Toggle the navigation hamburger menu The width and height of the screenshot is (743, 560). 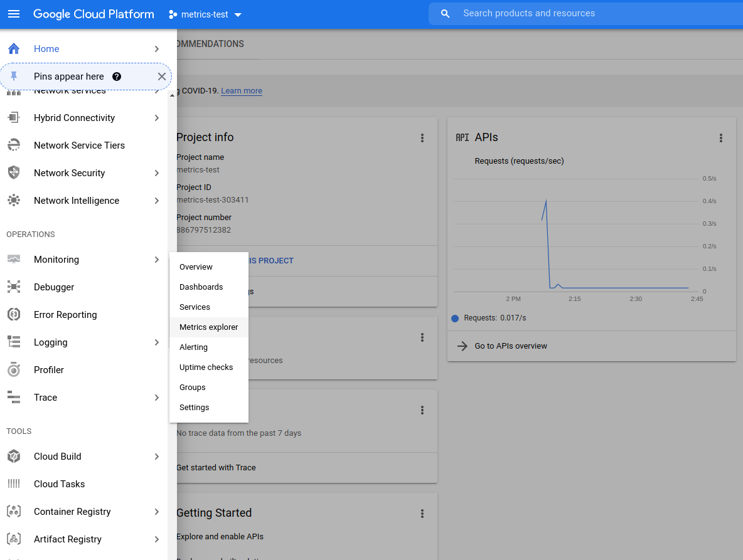coord(14,14)
